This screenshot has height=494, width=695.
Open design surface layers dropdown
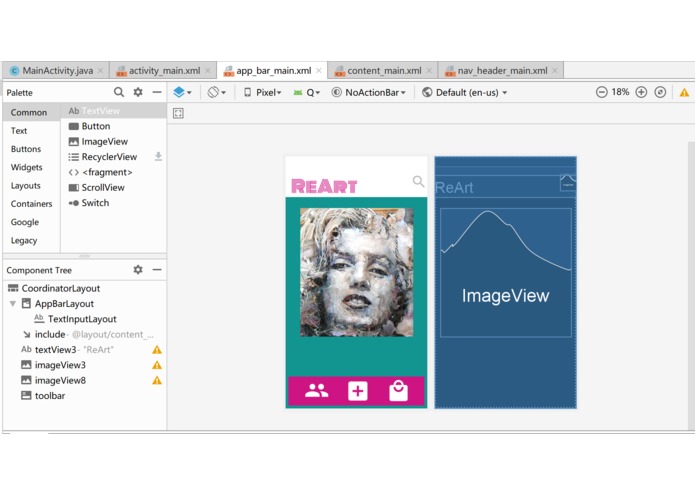pos(182,92)
